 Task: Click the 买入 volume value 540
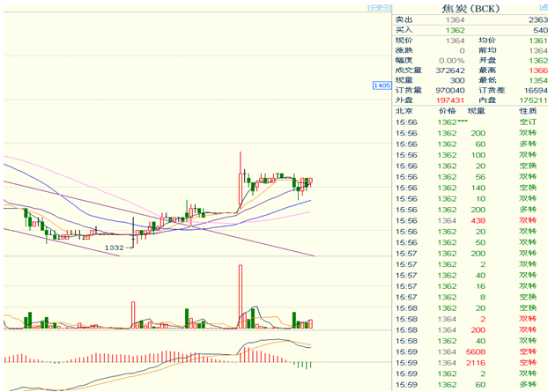point(541,31)
